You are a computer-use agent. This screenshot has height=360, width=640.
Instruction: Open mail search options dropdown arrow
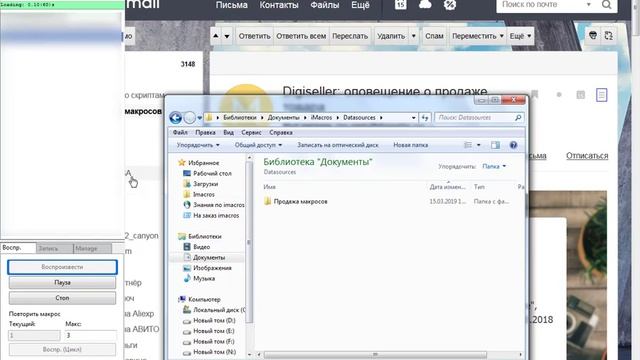589,4
